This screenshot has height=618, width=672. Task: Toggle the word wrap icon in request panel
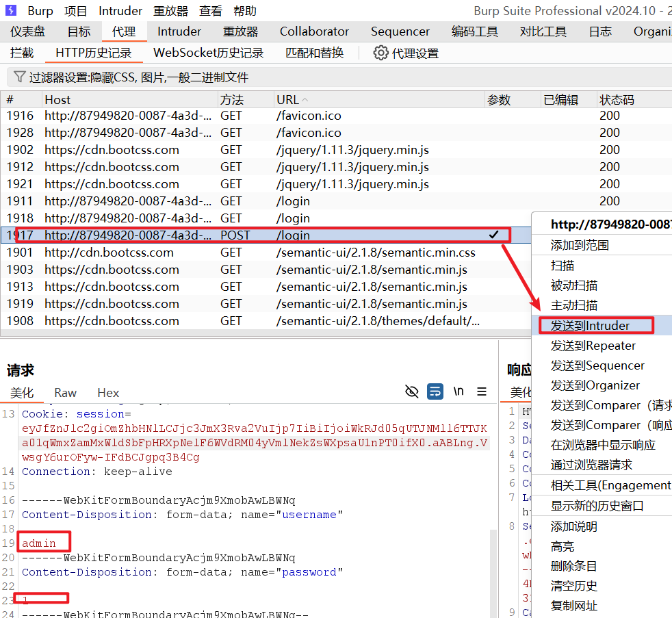[435, 391]
